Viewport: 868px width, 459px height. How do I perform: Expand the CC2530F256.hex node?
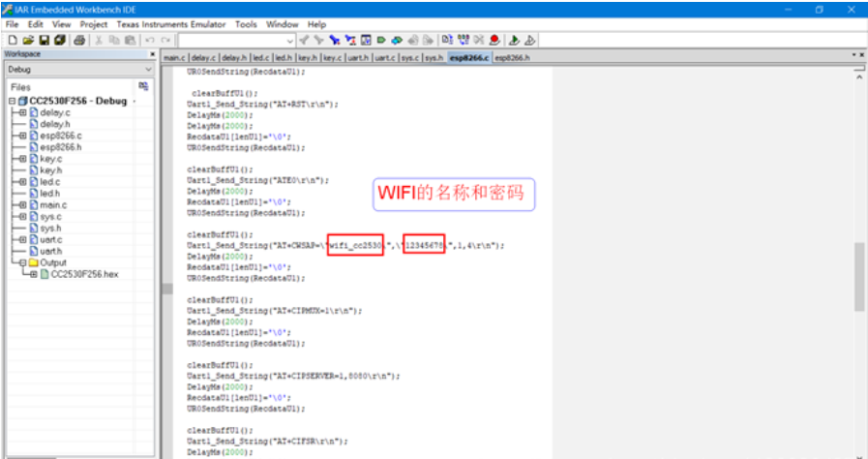coord(34,275)
